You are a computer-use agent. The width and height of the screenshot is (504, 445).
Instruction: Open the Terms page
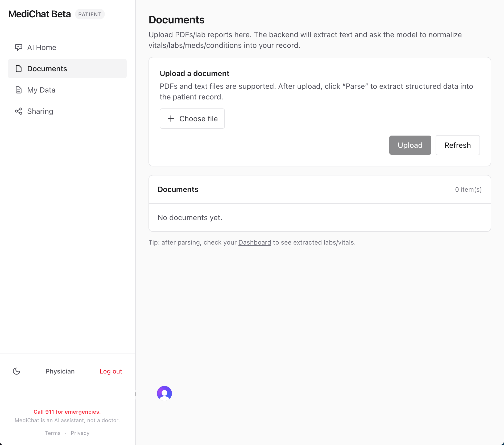coord(53,433)
